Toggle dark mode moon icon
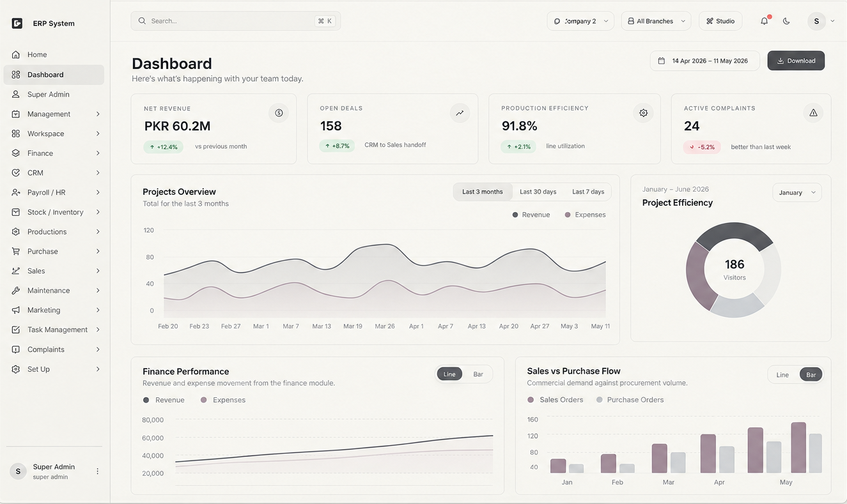 pyautogui.click(x=786, y=21)
